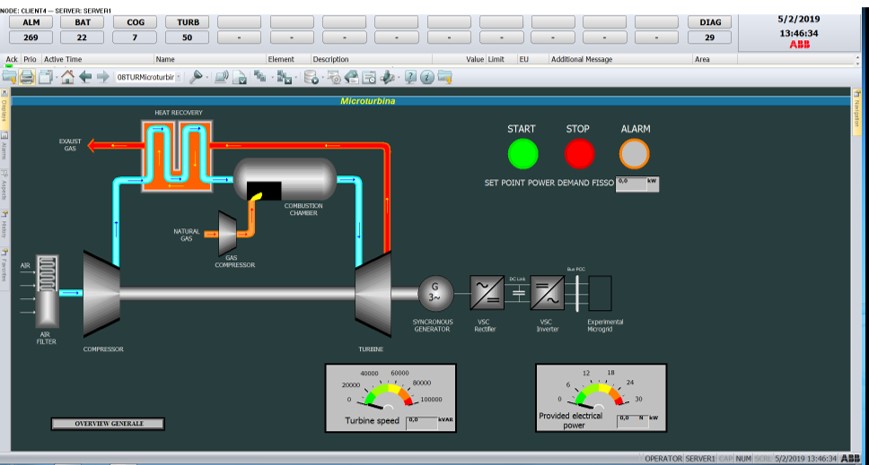Open the 08TURMicroturbina display dropdown
The height and width of the screenshot is (465, 869).
(180, 77)
